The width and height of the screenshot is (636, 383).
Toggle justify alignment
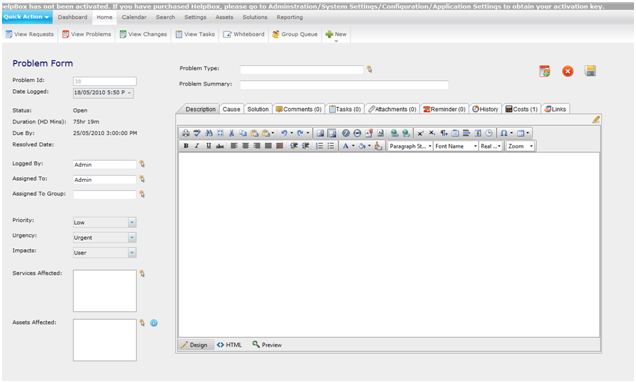(268, 146)
